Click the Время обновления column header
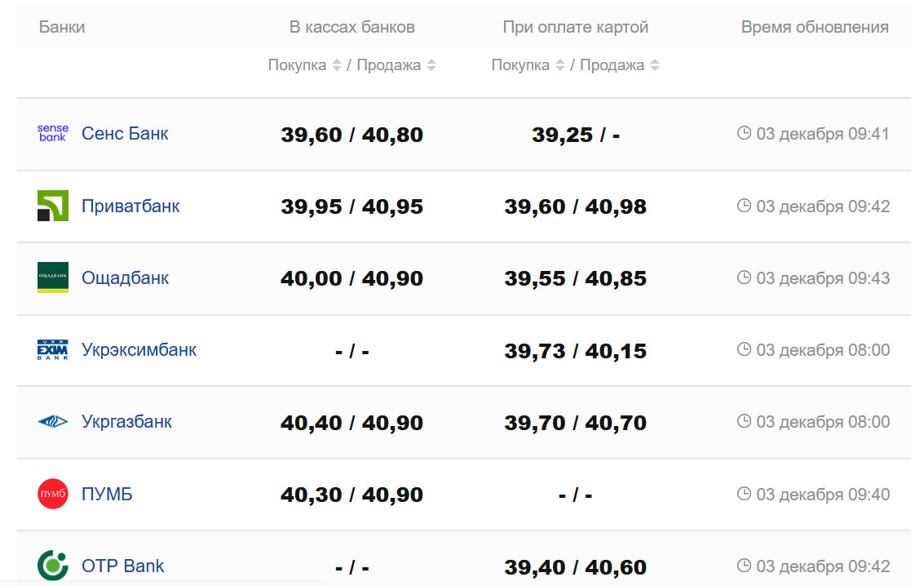Image resolution: width=924 pixels, height=586 pixels. [x=814, y=27]
